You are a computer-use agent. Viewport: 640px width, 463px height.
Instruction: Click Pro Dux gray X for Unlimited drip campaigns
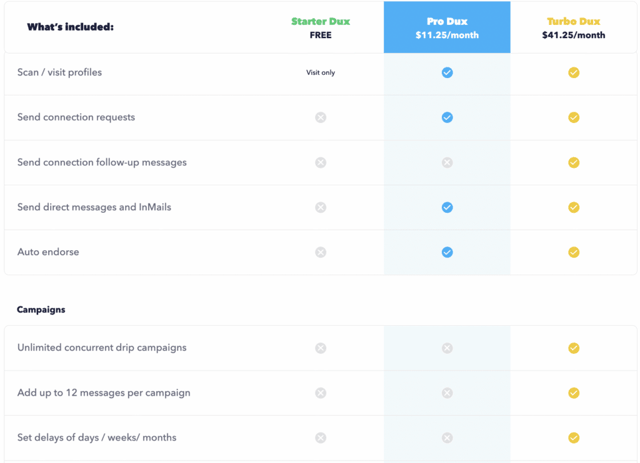pyautogui.click(x=447, y=348)
